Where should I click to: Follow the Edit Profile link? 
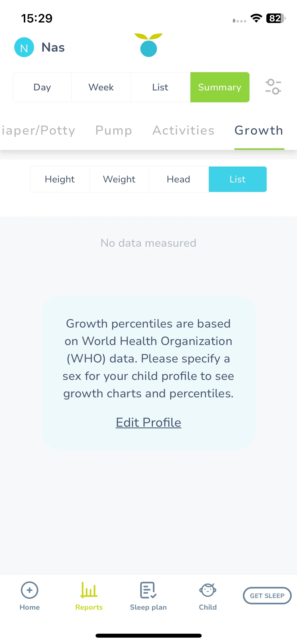tap(148, 422)
